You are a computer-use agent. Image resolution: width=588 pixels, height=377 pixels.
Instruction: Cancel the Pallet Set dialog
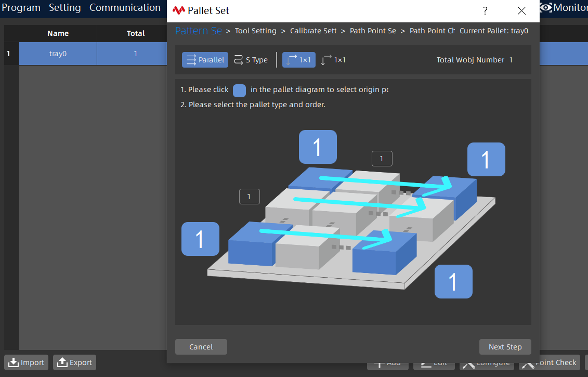[x=201, y=347]
